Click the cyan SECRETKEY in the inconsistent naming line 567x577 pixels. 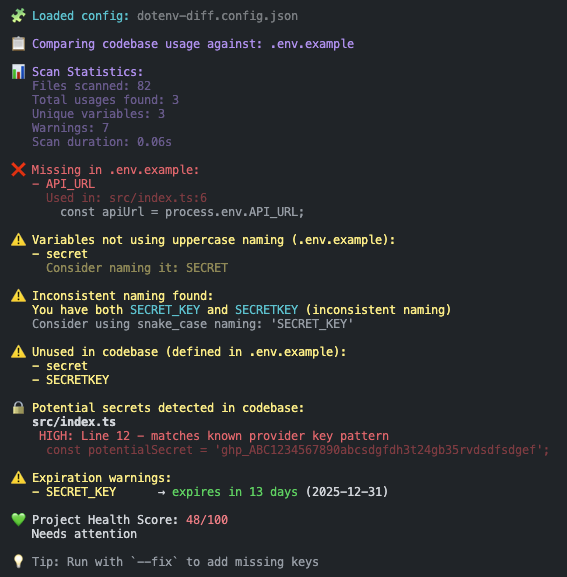266,310
